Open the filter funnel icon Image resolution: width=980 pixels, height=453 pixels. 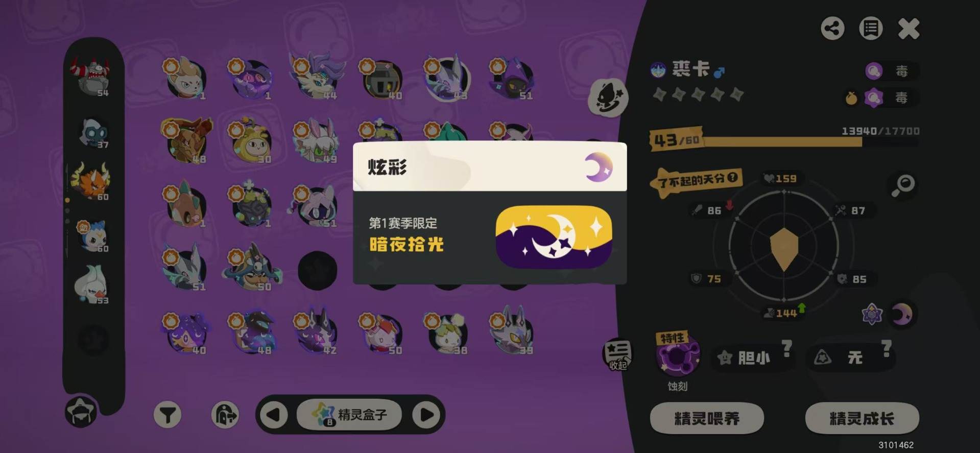(168, 415)
